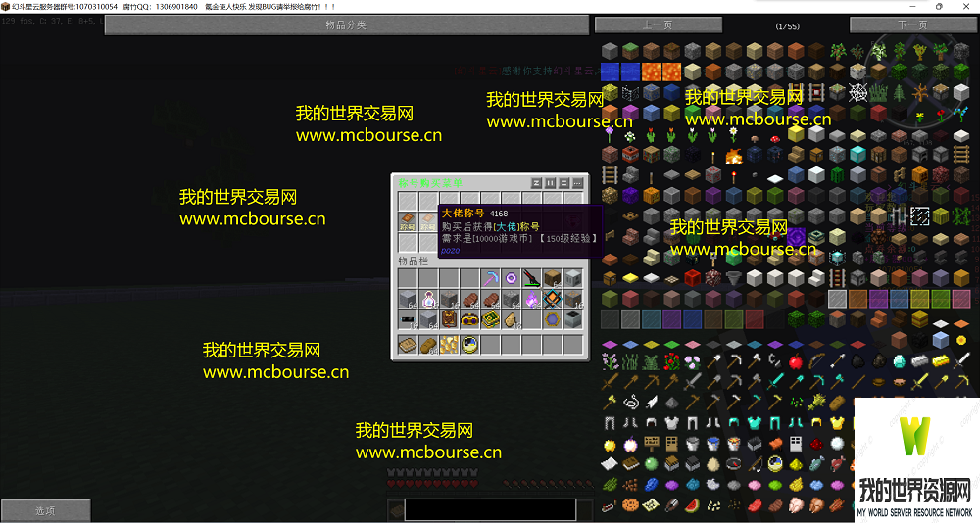Select the blue hexagon gem in the inventory
980x523 pixels.
click(x=553, y=320)
